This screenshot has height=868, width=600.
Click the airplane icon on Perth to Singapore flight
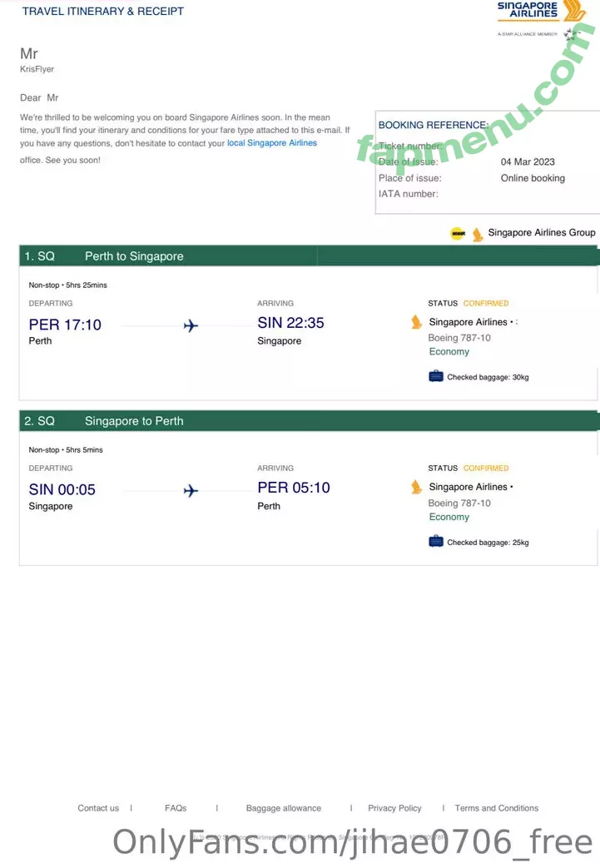(x=191, y=325)
